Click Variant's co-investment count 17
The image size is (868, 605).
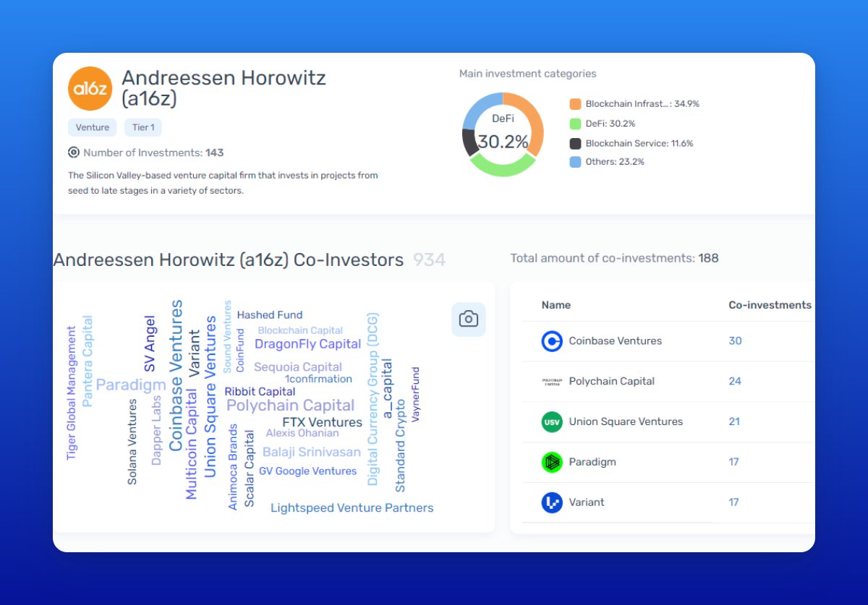(733, 502)
